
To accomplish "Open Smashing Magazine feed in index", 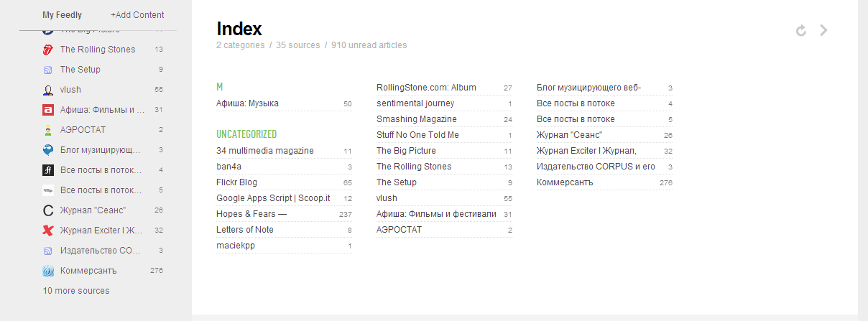I will (416, 119).
